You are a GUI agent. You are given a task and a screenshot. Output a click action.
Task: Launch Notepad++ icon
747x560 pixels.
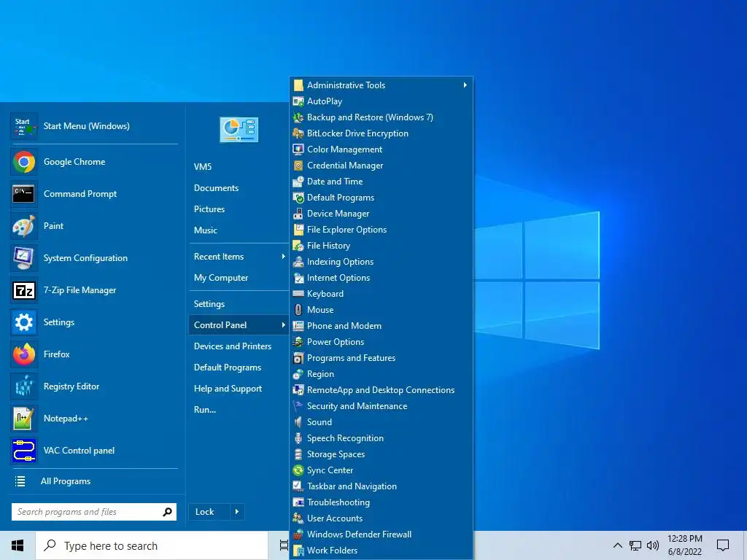(23, 419)
